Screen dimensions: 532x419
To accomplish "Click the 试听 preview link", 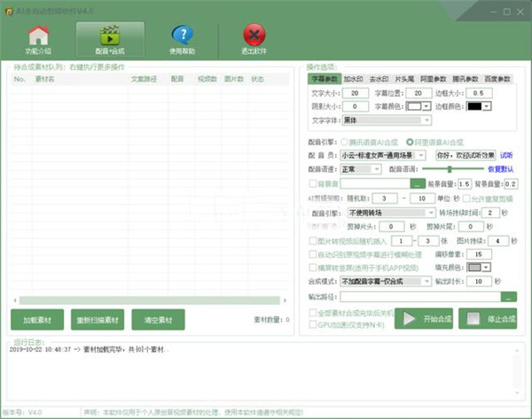I will pyautogui.click(x=506, y=154).
